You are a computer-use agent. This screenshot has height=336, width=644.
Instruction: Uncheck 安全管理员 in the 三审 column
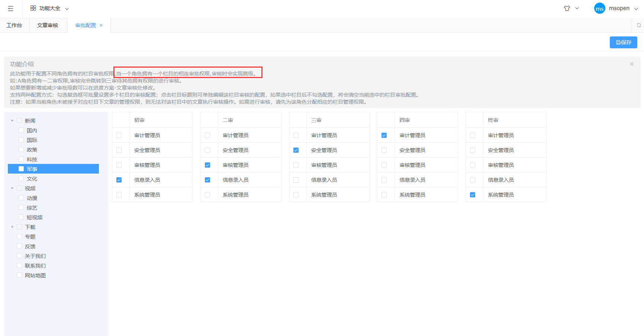coord(296,150)
